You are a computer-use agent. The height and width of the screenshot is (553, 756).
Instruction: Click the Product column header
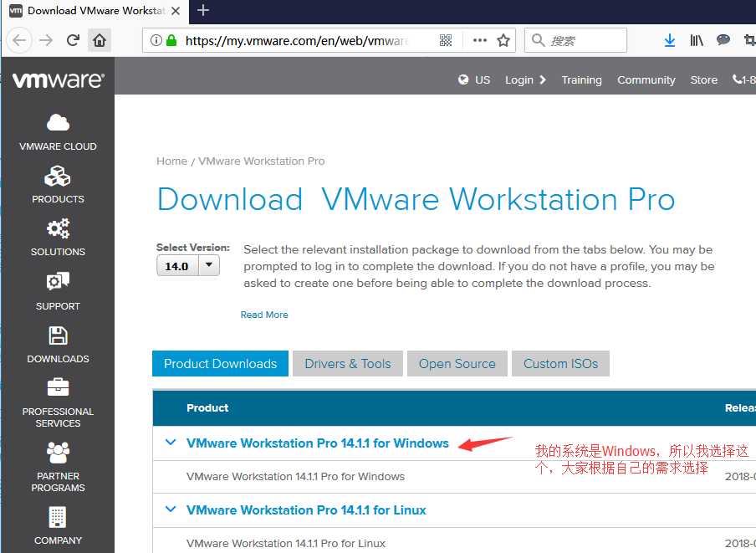(x=207, y=408)
